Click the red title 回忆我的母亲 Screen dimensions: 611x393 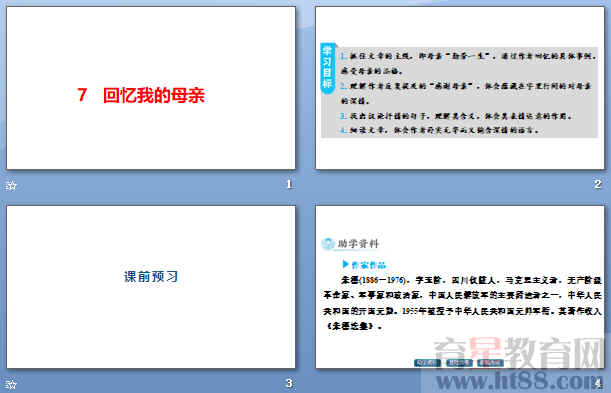[141, 95]
